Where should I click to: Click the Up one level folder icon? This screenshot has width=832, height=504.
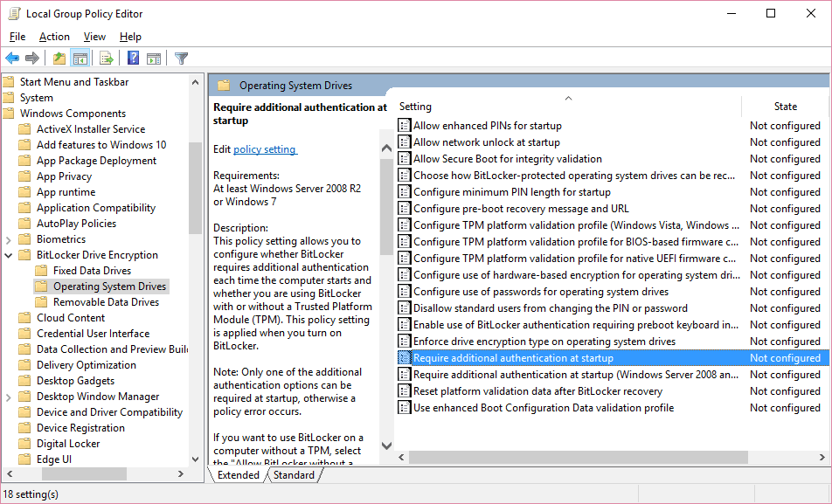click(59, 58)
